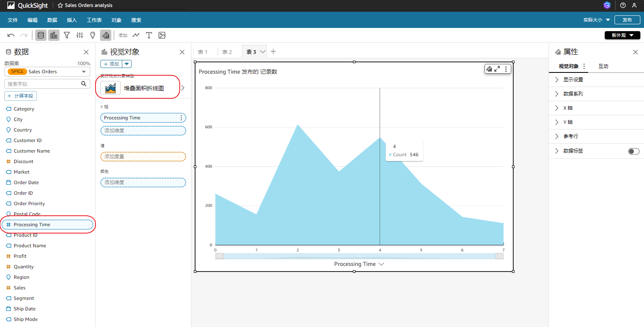Toggle the 数据标签 data labels switch
Screen dimensions: 644x327
(x=633, y=151)
